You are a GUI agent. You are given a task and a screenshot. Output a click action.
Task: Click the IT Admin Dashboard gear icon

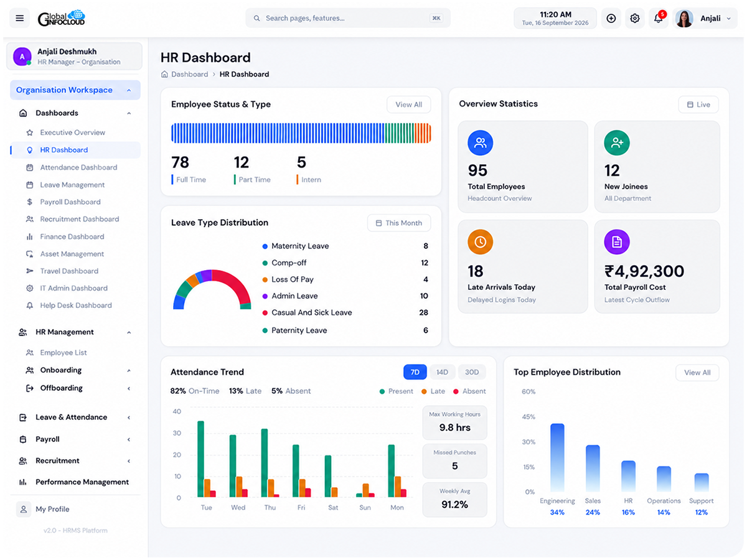(x=29, y=288)
